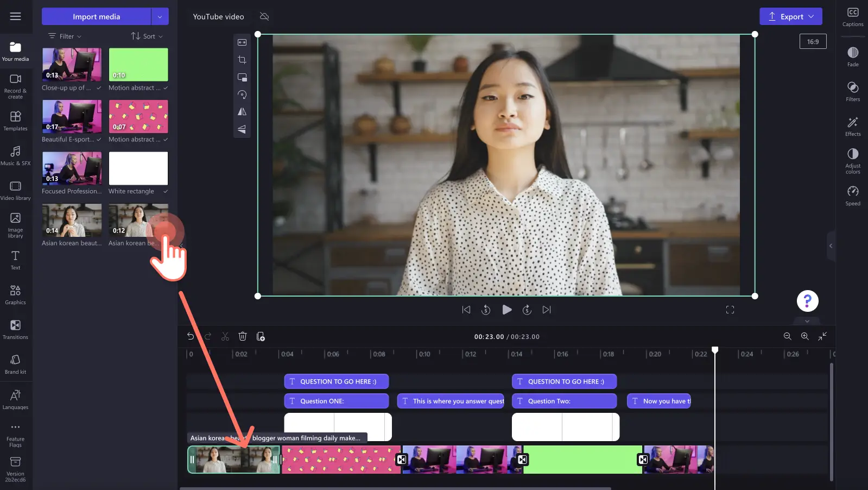The width and height of the screenshot is (868, 490).
Task: Select the flip horizontal tool
Action: (242, 112)
